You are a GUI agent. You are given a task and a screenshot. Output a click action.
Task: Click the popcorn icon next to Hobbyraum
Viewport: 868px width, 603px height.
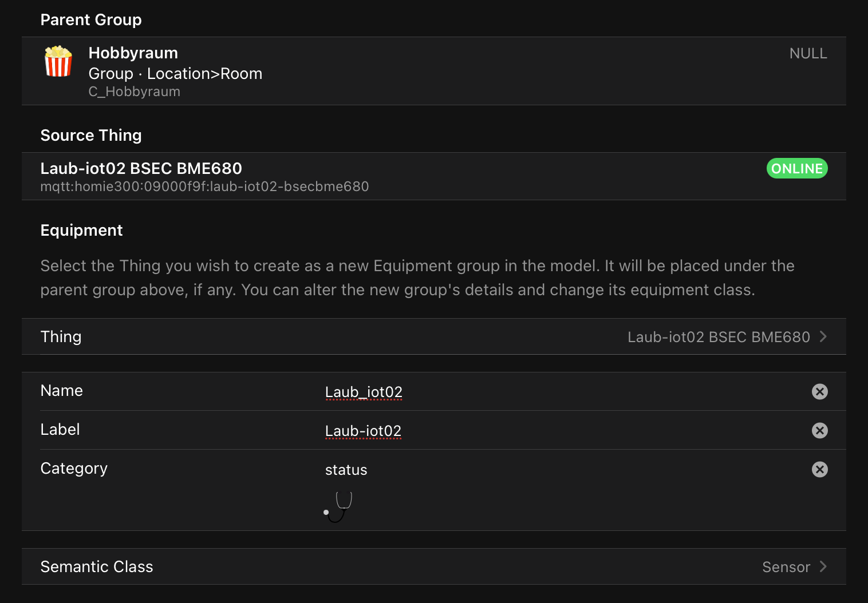click(x=58, y=62)
